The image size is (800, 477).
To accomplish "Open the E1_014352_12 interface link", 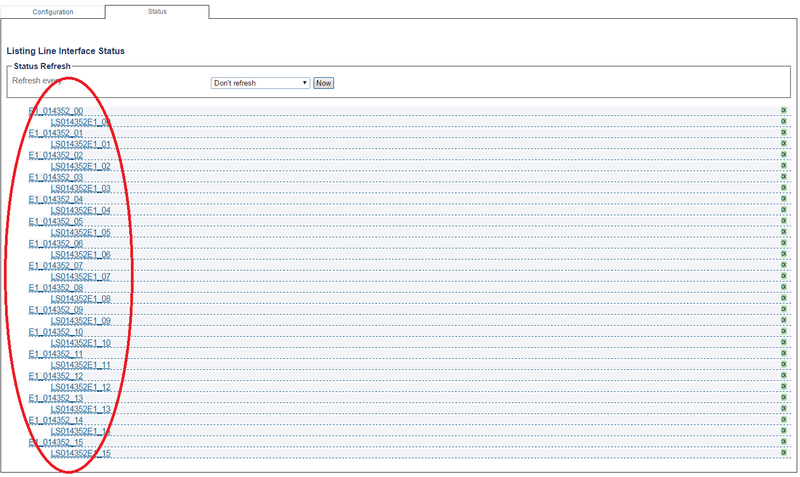I will (56, 376).
